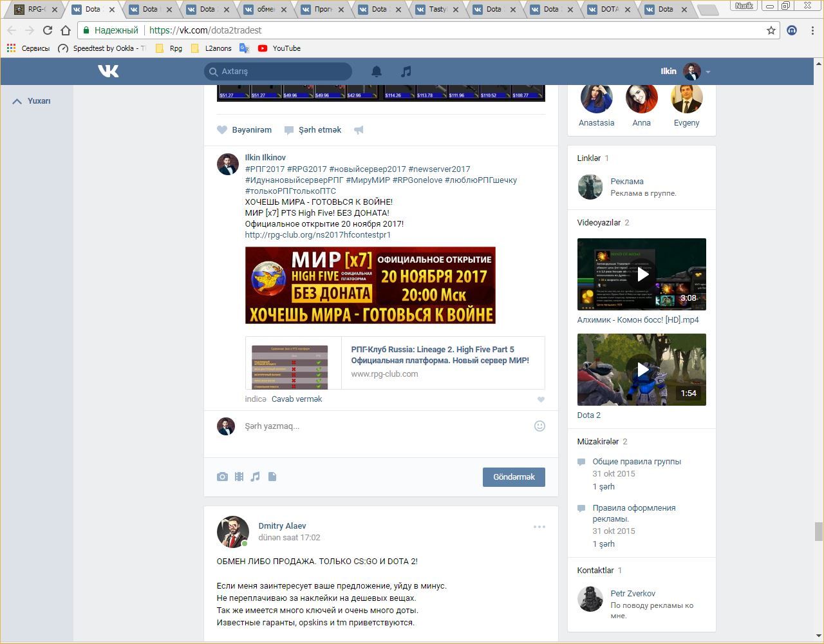Bookmark this page with star icon
This screenshot has width=824, height=644.
(771, 30)
